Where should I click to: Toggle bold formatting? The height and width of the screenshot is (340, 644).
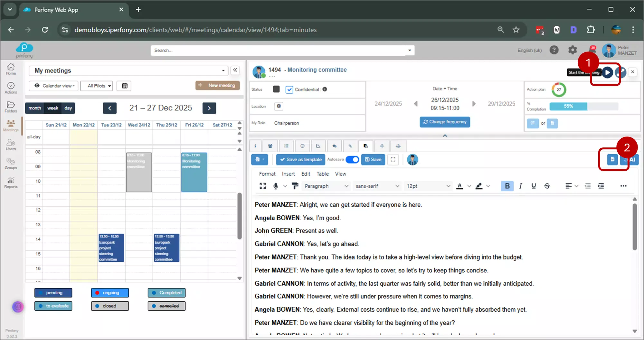pyautogui.click(x=507, y=186)
